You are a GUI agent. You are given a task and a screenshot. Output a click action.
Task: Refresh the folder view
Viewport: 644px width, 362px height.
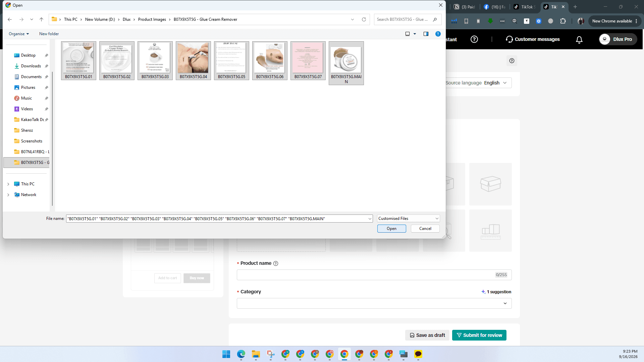click(364, 19)
